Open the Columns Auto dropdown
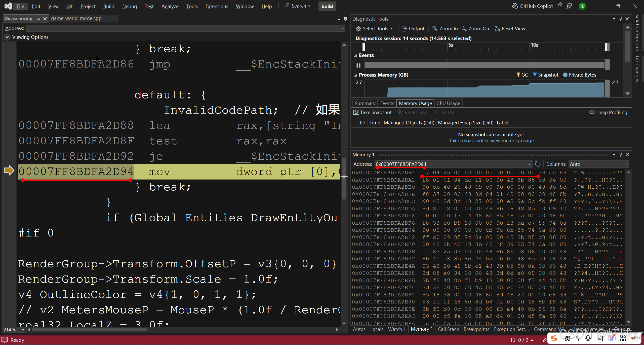This screenshot has height=345, width=644. pos(598,164)
